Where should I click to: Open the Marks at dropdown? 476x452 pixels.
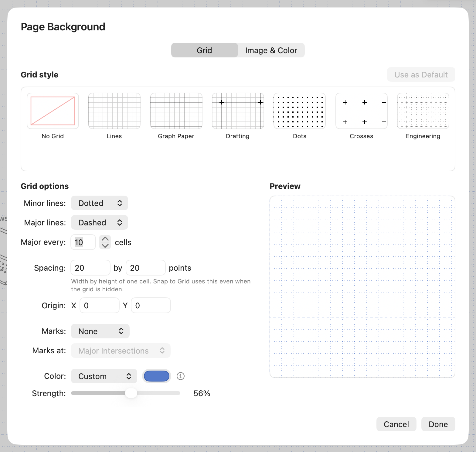(121, 351)
